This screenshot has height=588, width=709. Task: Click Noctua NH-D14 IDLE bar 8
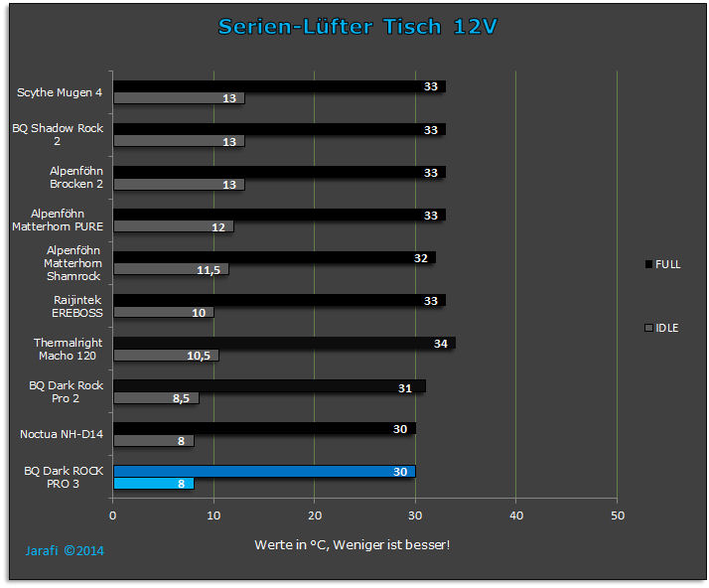click(154, 441)
